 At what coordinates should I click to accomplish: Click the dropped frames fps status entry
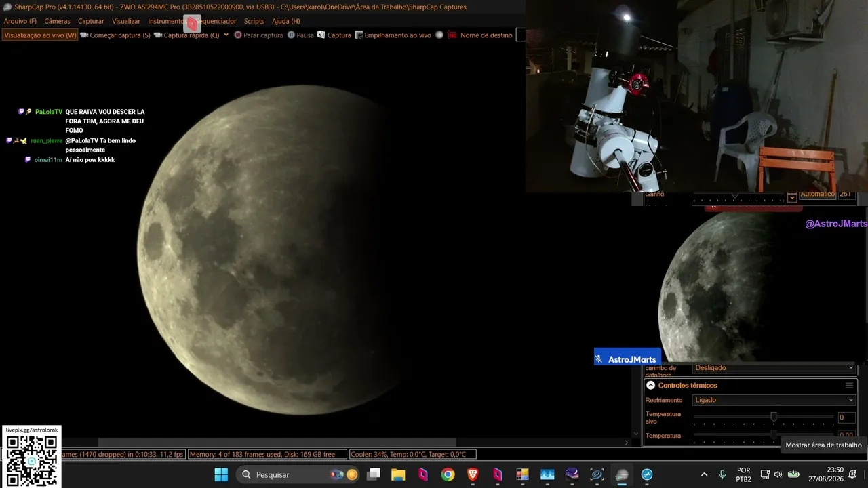pos(123,454)
